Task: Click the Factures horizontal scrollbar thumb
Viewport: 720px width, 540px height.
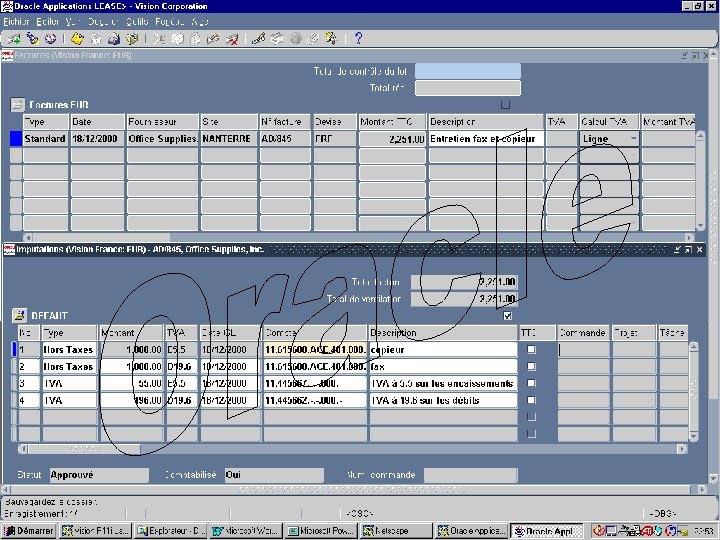Action: [x=101, y=237]
